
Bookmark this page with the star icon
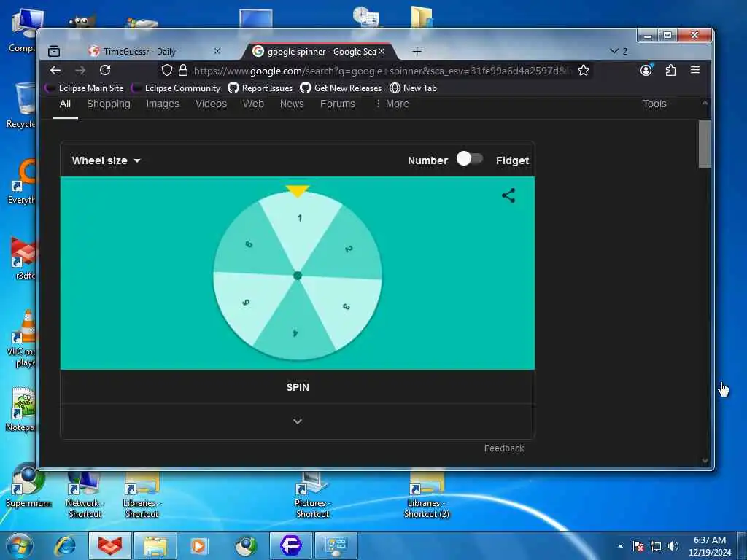(583, 71)
